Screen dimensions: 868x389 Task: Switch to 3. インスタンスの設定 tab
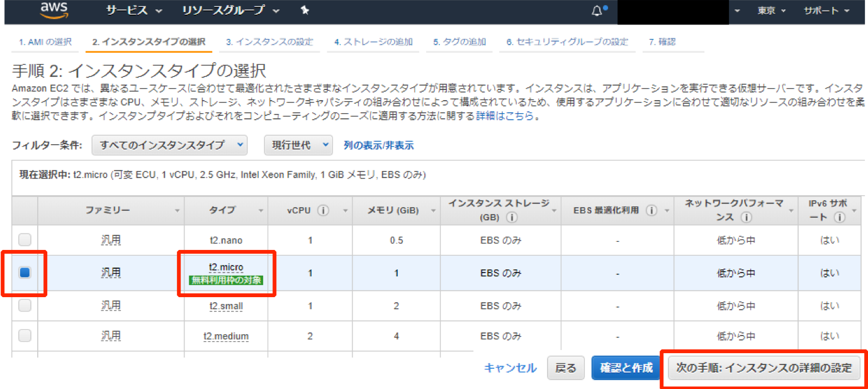click(269, 42)
